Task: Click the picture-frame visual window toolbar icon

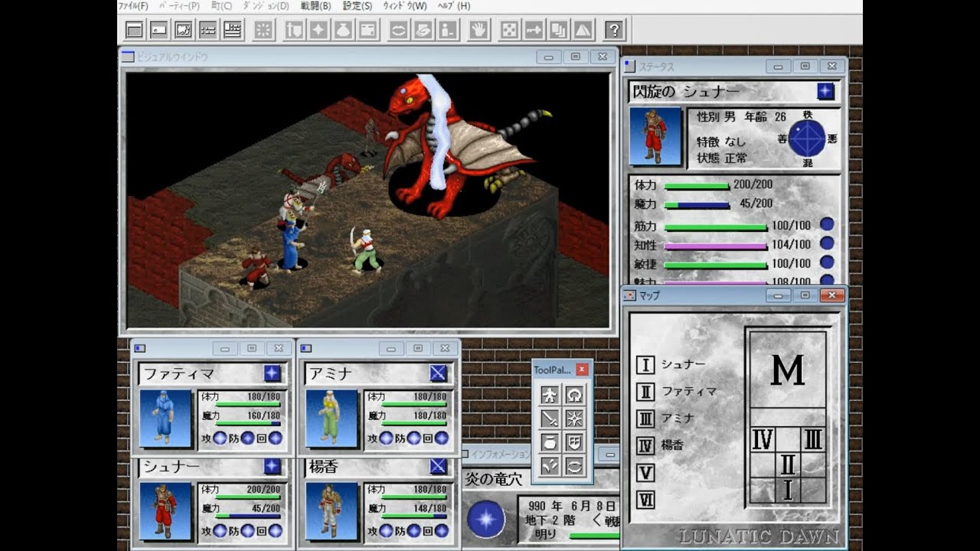Action: (184, 31)
